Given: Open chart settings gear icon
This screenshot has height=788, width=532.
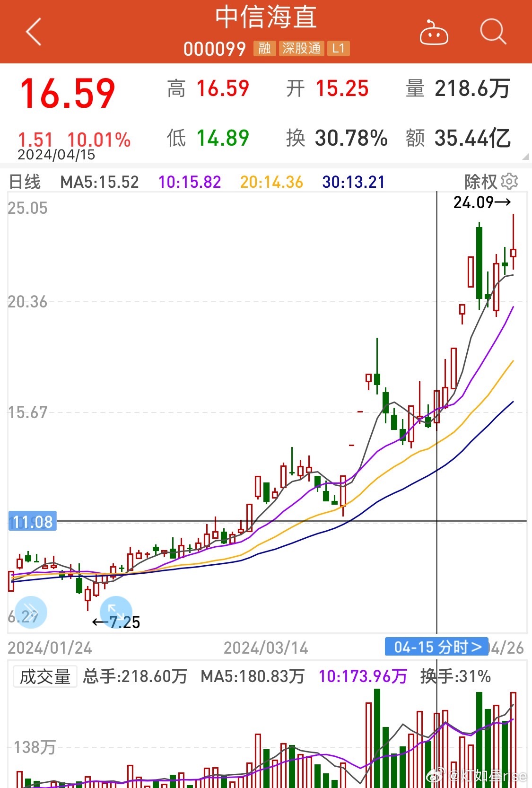Looking at the screenshot, I should (509, 181).
